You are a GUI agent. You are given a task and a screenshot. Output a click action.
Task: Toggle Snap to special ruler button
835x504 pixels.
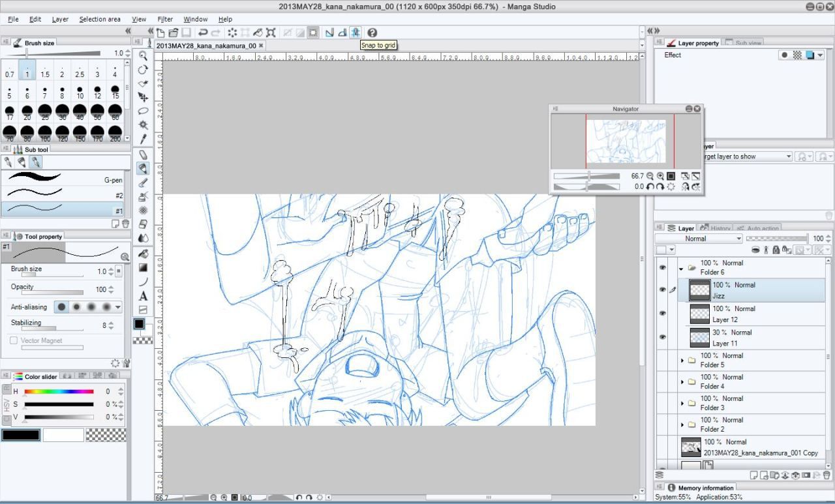coord(342,32)
